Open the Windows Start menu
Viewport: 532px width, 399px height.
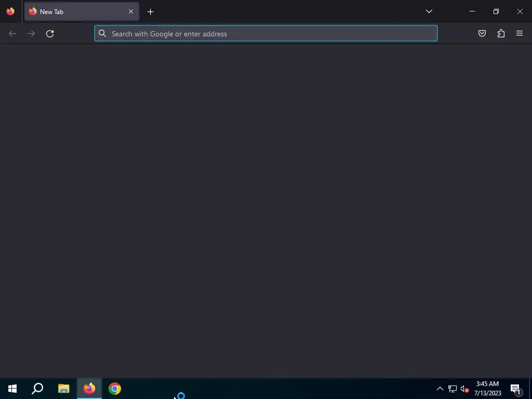click(x=12, y=389)
